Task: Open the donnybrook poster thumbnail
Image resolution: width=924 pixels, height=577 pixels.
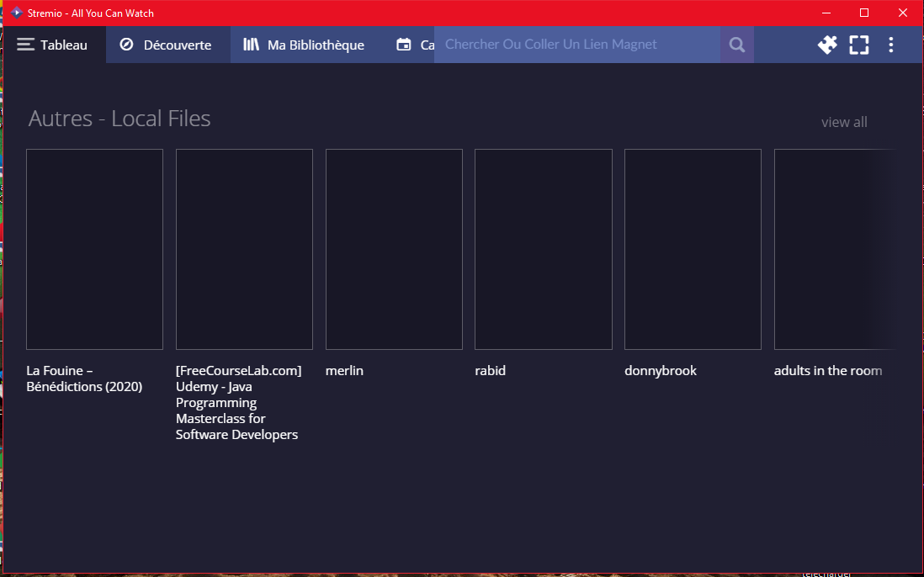Action: pyautogui.click(x=693, y=249)
